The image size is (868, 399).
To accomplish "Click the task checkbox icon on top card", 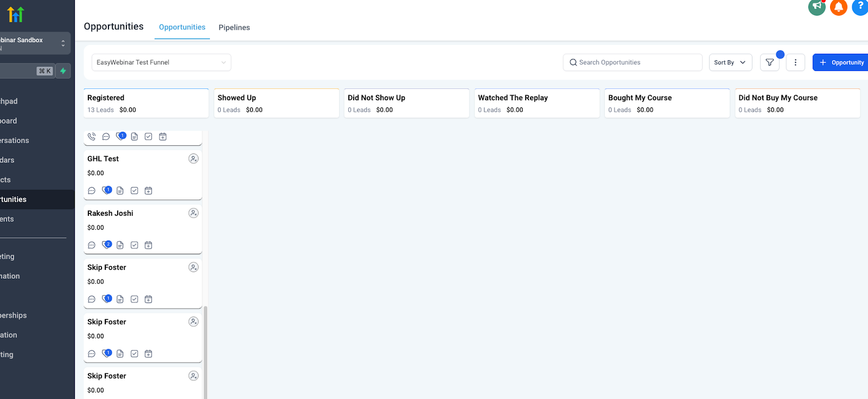I will [x=149, y=137].
